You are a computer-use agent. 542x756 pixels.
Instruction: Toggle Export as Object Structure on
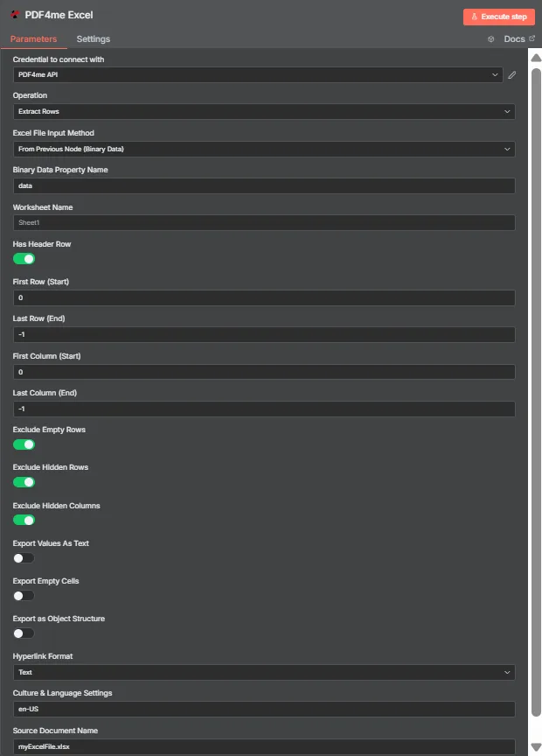click(x=24, y=633)
